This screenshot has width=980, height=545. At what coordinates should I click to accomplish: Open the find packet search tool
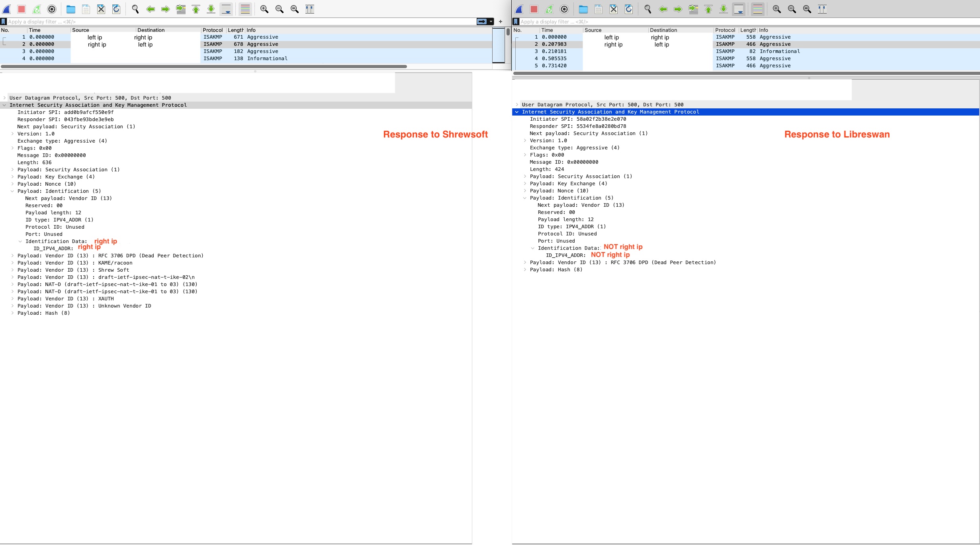[x=135, y=9]
